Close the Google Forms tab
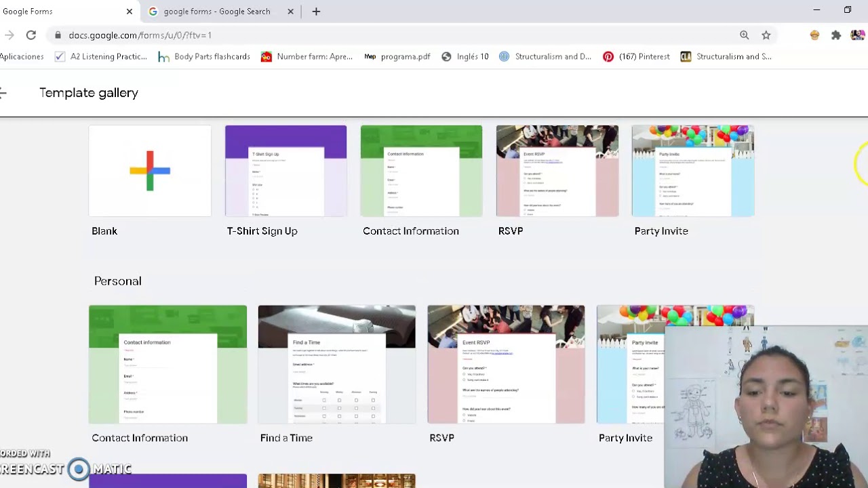The width and height of the screenshot is (868, 488). [130, 12]
